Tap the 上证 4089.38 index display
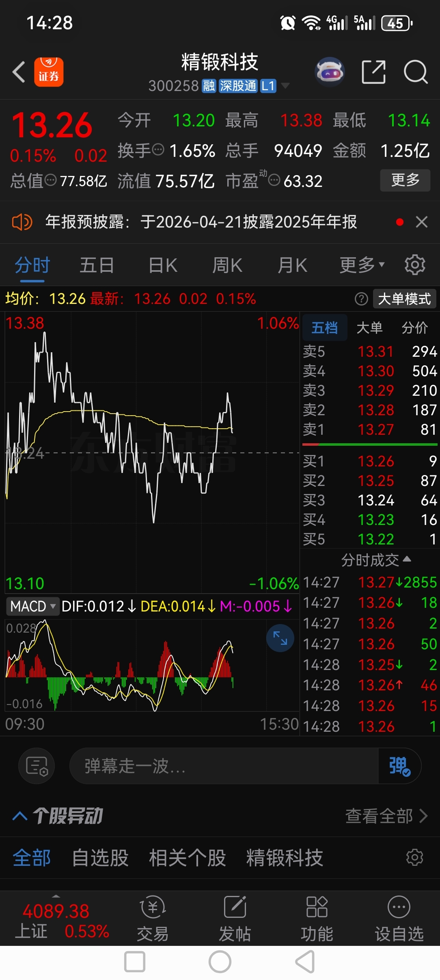 [x=61, y=921]
